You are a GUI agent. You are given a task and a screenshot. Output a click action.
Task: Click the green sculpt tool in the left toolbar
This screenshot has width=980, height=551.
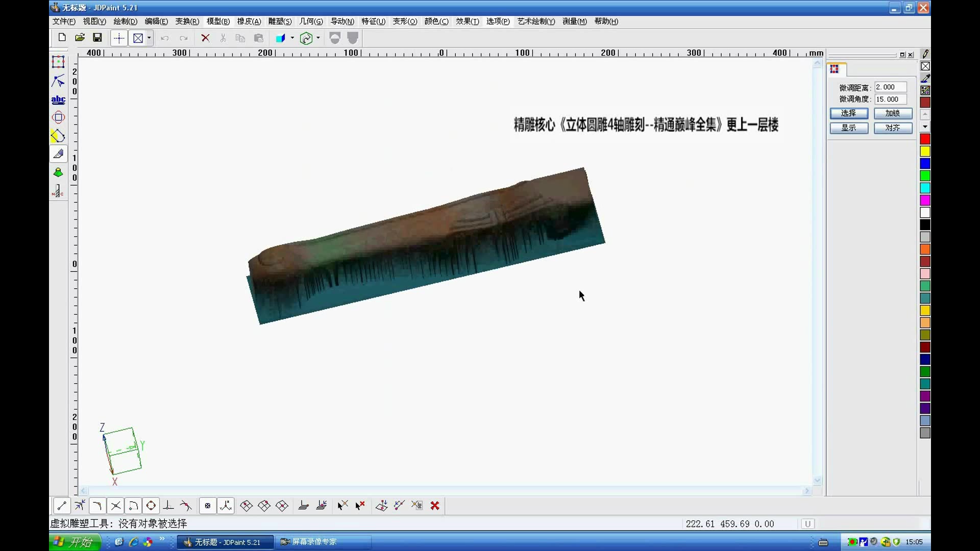(58, 173)
